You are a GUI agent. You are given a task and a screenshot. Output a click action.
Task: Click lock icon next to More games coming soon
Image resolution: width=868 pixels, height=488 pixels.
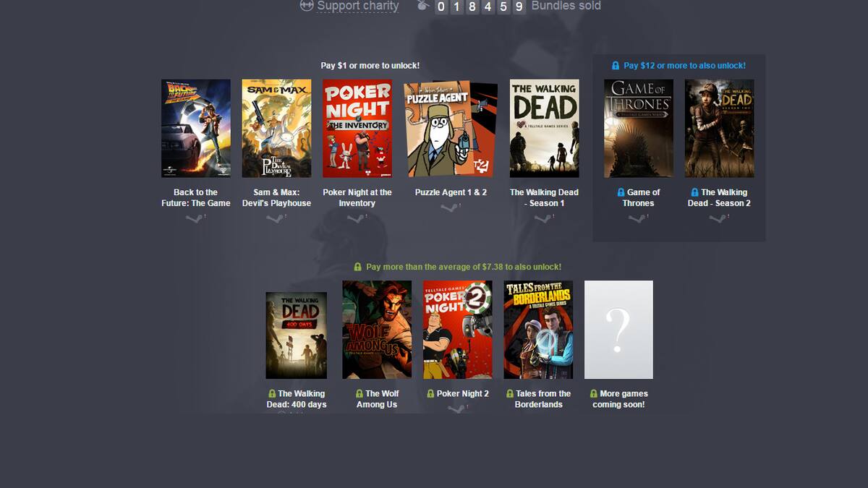[x=594, y=394]
